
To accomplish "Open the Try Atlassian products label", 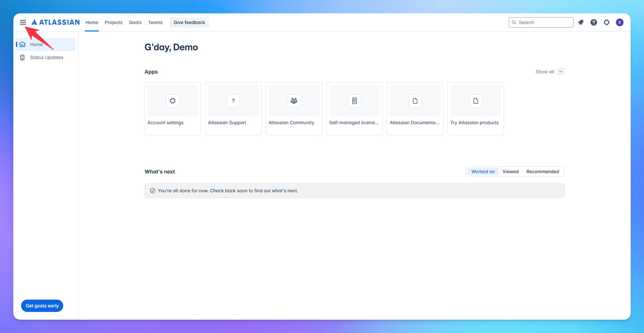I will (474, 123).
